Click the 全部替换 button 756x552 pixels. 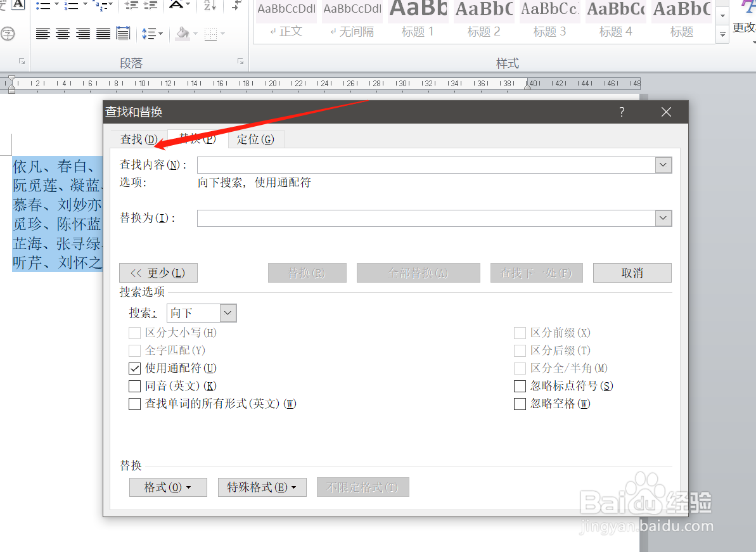pos(418,273)
